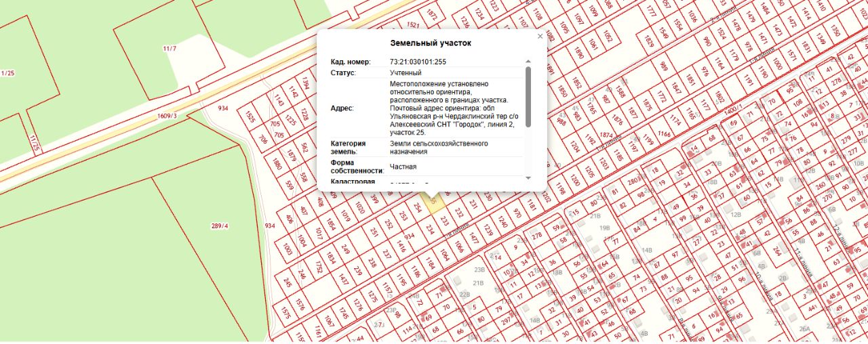
Task: Click the Форма собственности label
Action: coord(357,167)
